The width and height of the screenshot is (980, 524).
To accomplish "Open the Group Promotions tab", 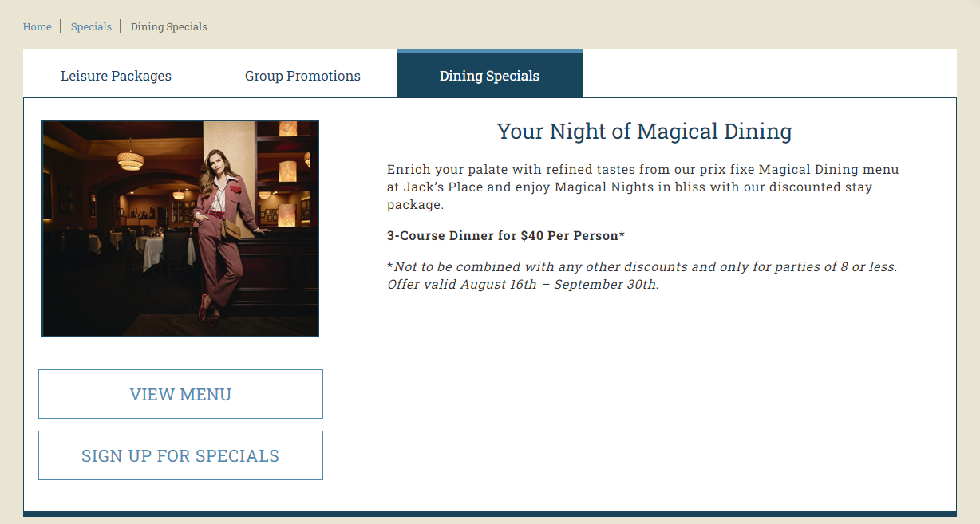I will tap(302, 76).
